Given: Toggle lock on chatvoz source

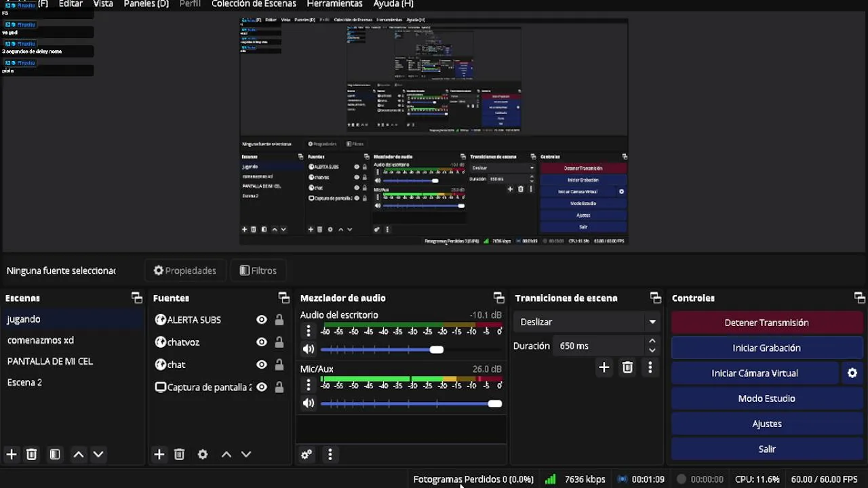Looking at the screenshot, I should point(279,342).
